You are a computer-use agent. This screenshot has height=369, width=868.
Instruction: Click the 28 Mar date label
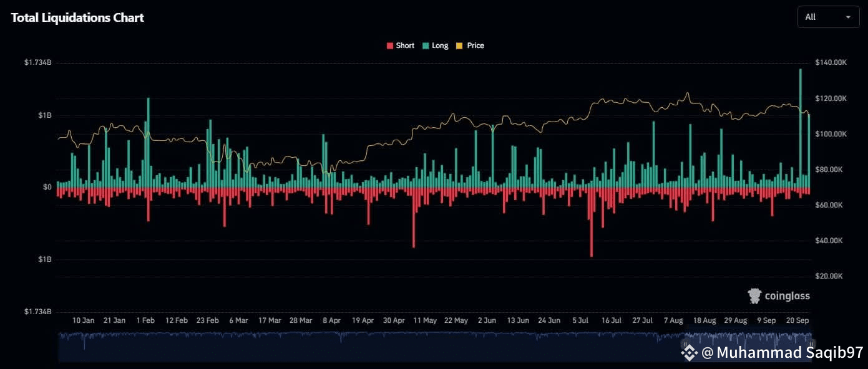point(301,320)
